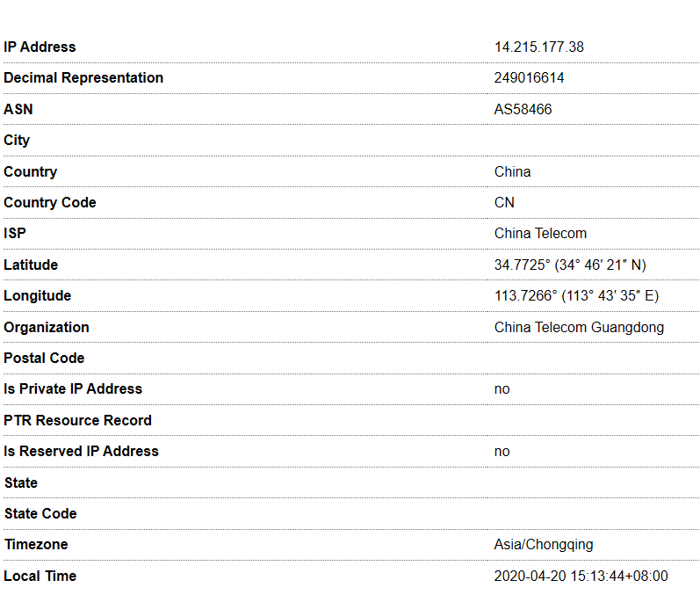Click the ISP value China Telecom
The width and height of the screenshot is (700, 602).
coord(540,233)
